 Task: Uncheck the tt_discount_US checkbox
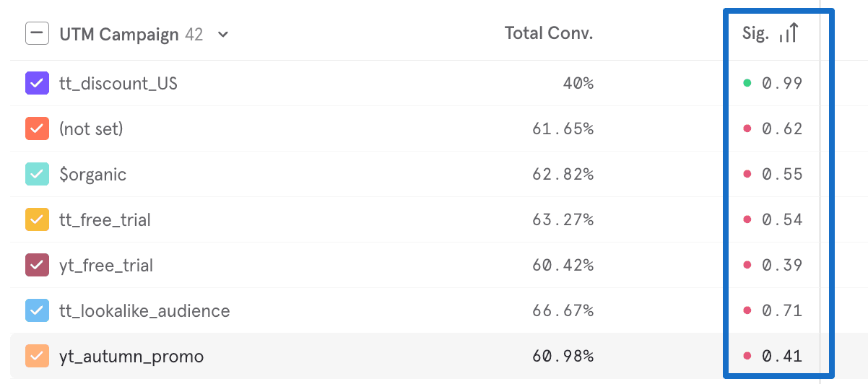coord(37,84)
